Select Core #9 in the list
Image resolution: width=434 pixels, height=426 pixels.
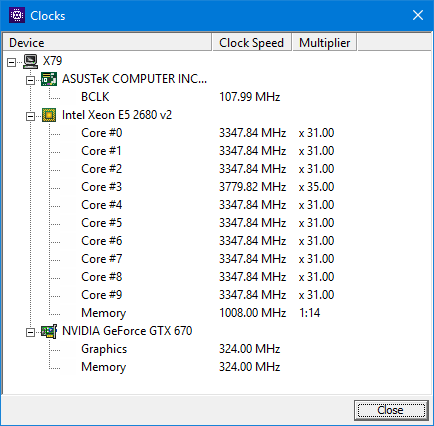coord(102,295)
